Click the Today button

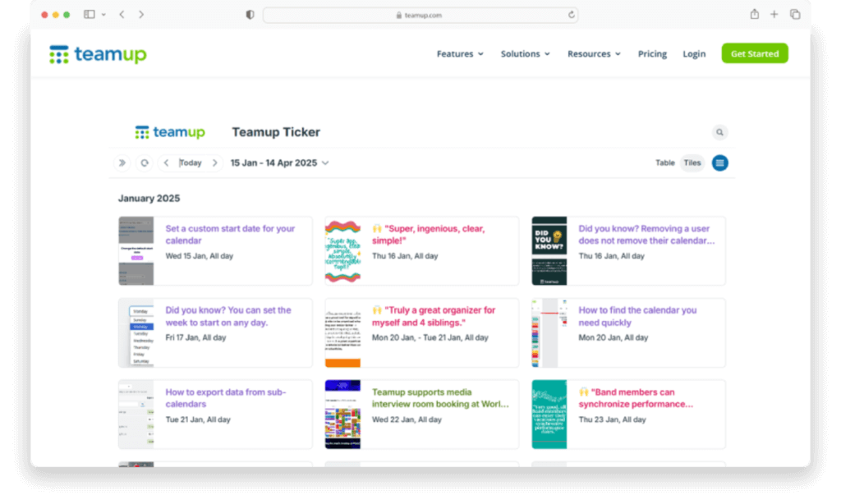click(x=191, y=163)
